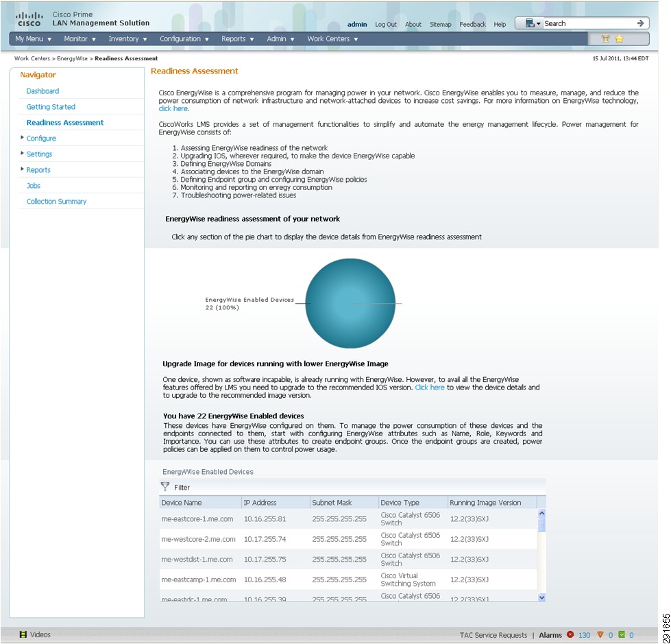Image resolution: width=671 pixels, height=644 pixels.
Task: Click the Log Out link
Action: click(x=386, y=25)
